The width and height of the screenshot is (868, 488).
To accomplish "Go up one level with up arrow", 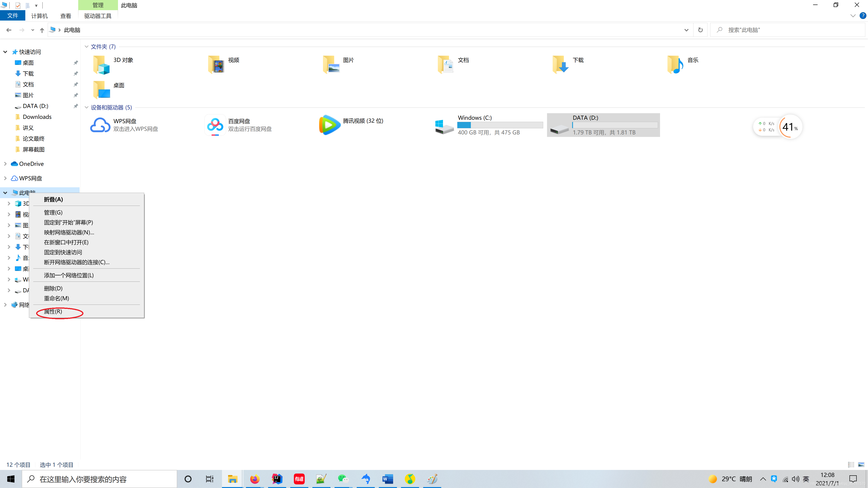I will tap(42, 30).
